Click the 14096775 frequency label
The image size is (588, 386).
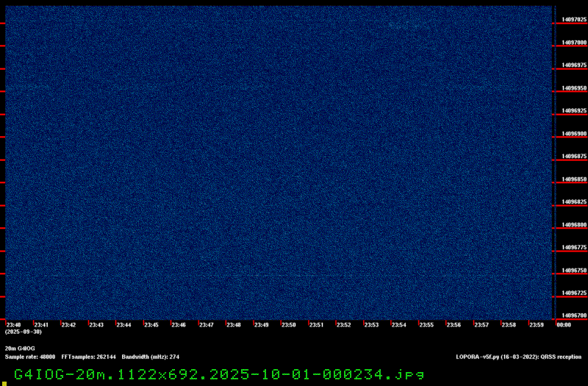pyautogui.click(x=574, y=247)
